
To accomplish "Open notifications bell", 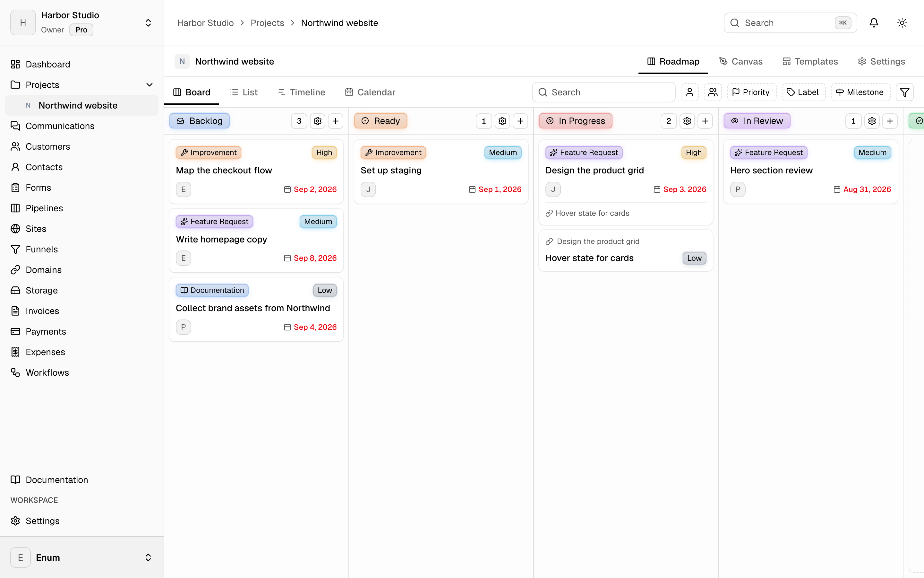I will click(x=874, y=23).
